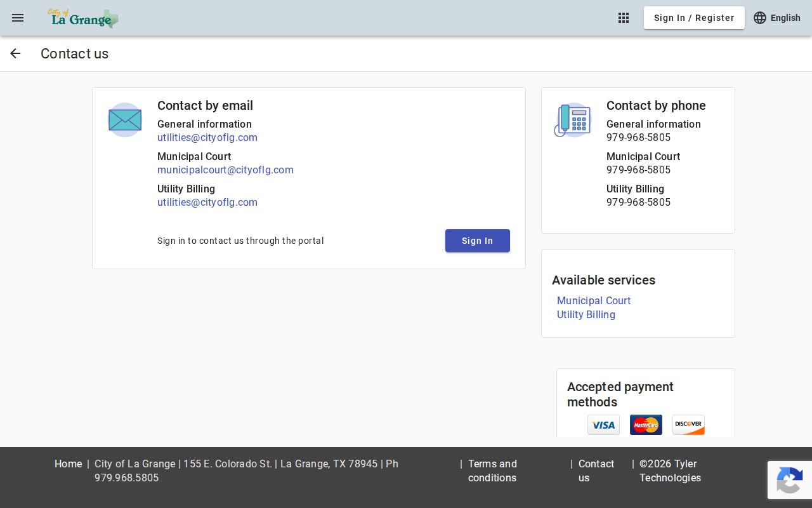Open Utility Billing under Available services

click(x=586, y=315)
